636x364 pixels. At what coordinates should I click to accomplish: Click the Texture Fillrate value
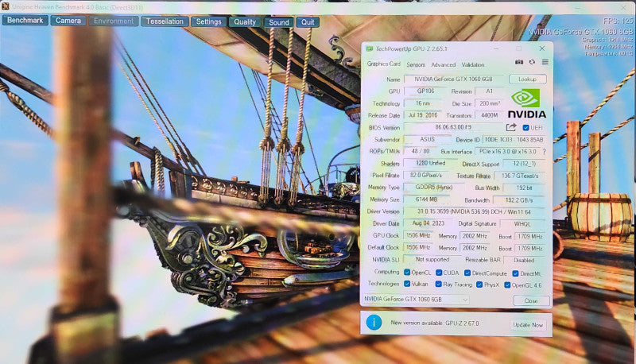pos(520,176)
